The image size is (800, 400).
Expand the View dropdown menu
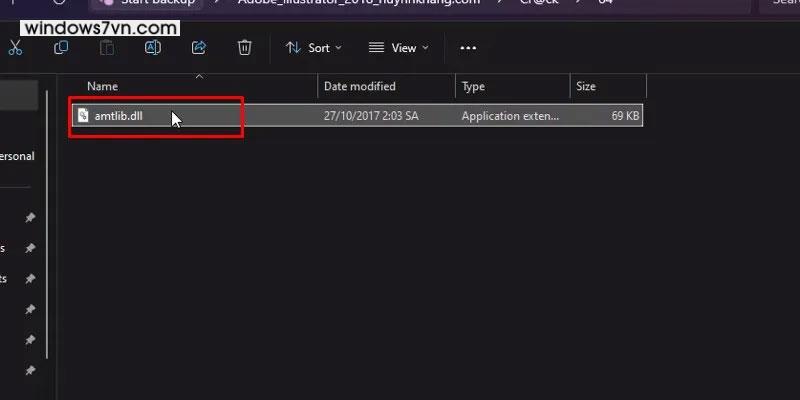[x=398, y=47]
